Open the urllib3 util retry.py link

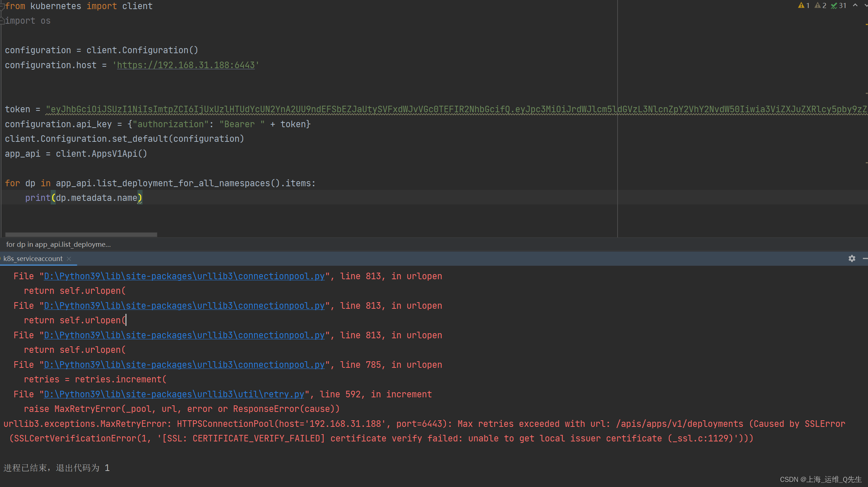click(174, 394)
